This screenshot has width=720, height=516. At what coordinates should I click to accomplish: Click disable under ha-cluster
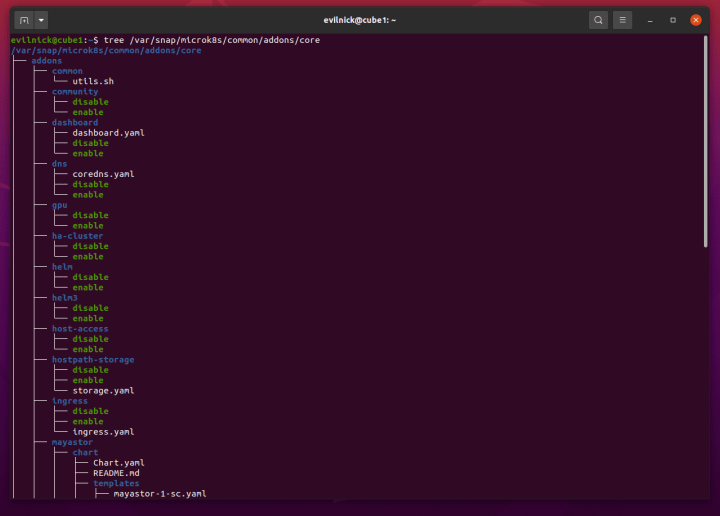pos(90,247)
